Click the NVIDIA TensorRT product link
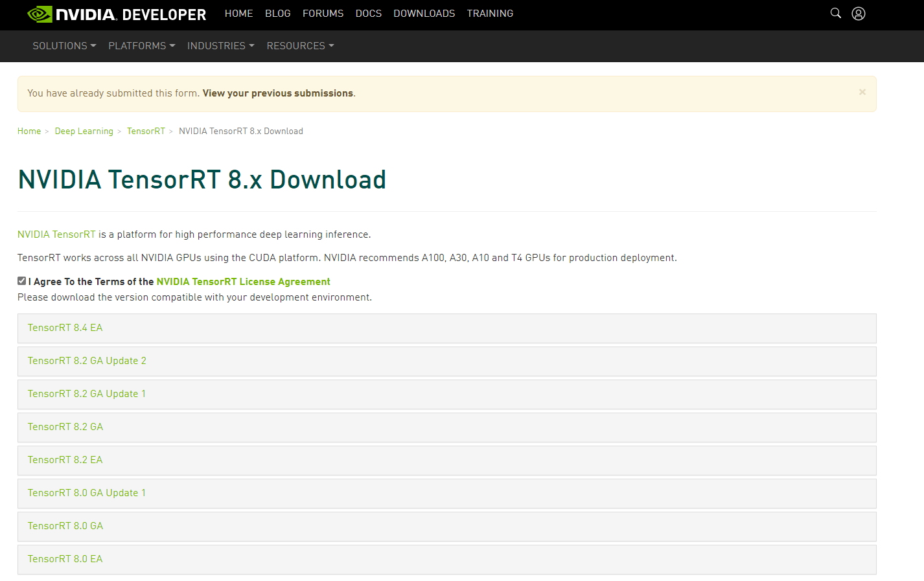Viewport: 924px width, 581px height. click(56, 234)
